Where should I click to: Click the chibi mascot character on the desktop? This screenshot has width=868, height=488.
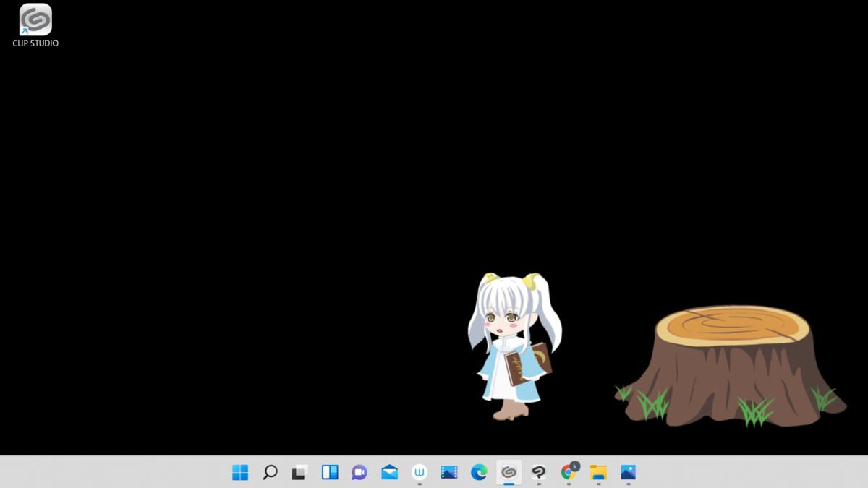pos(514,347)
